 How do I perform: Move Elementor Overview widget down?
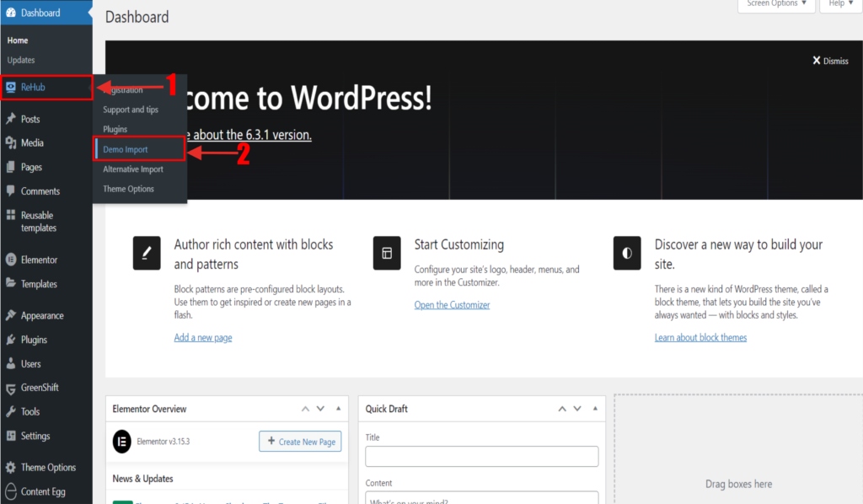point(320,409)
